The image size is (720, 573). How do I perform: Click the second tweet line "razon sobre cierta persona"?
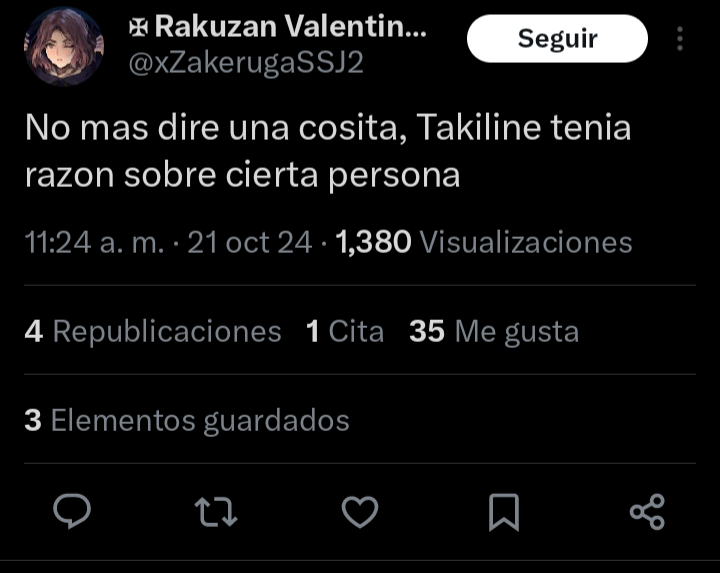pyautogui.click(x=242, y=175)
